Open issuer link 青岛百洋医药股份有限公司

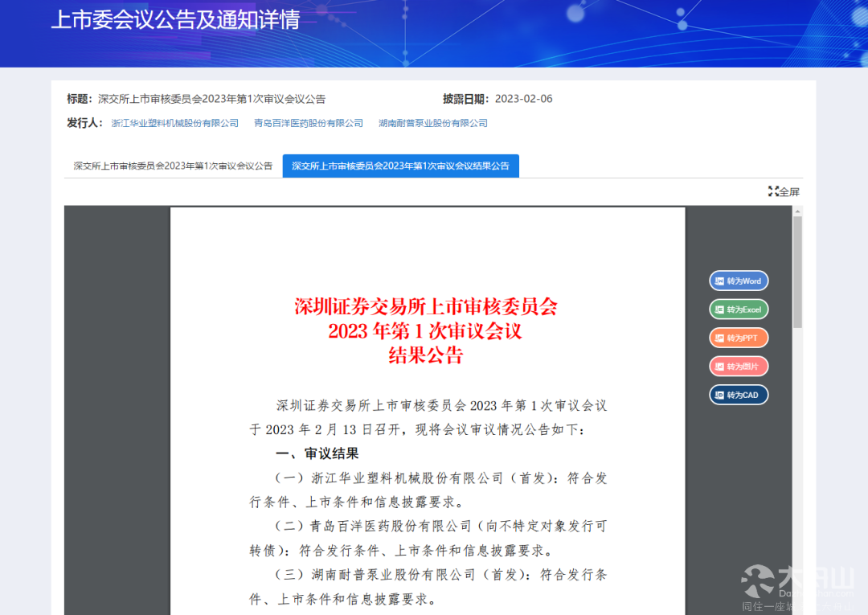tap(309, 123)
